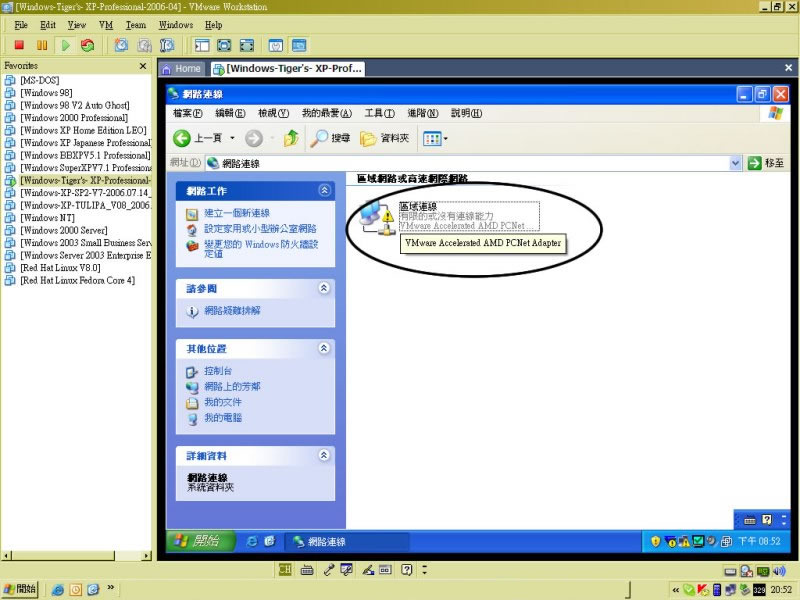The width and height of the screenshot is (800, 600).
Task: Click the green Power On button
Action: point(65,45)
